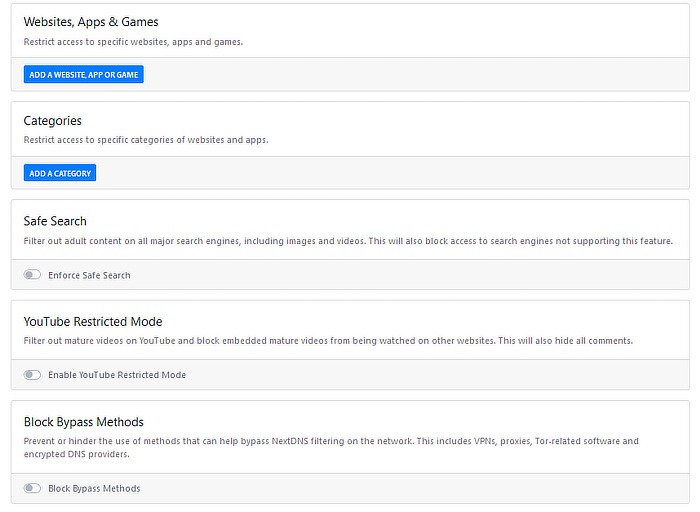Select the 'Websites, Apps & Games' section heading

[91, 22]
